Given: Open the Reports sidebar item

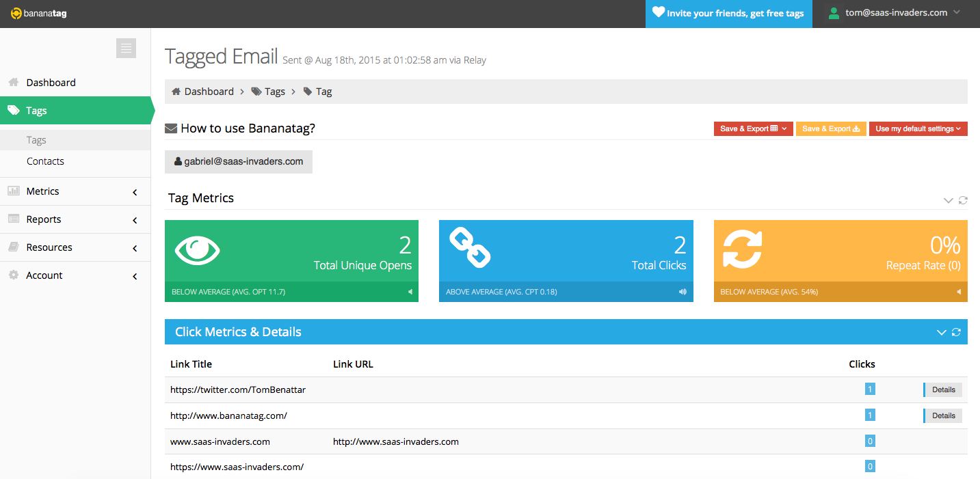Looking at the screenshot, I should 75,219.
